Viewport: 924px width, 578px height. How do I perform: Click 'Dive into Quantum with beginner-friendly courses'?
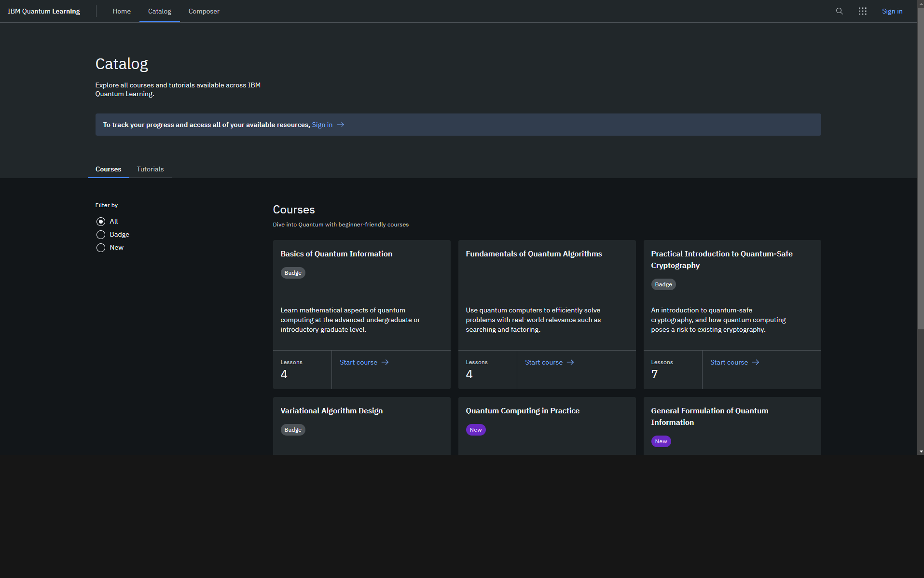click(x=341, y=225)
